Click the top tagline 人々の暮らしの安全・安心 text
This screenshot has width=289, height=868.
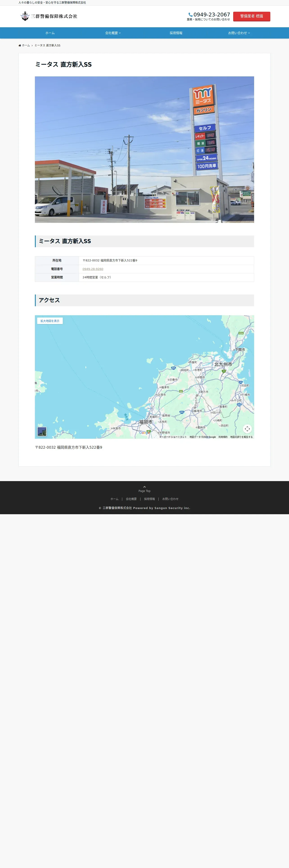pos(52,3)
